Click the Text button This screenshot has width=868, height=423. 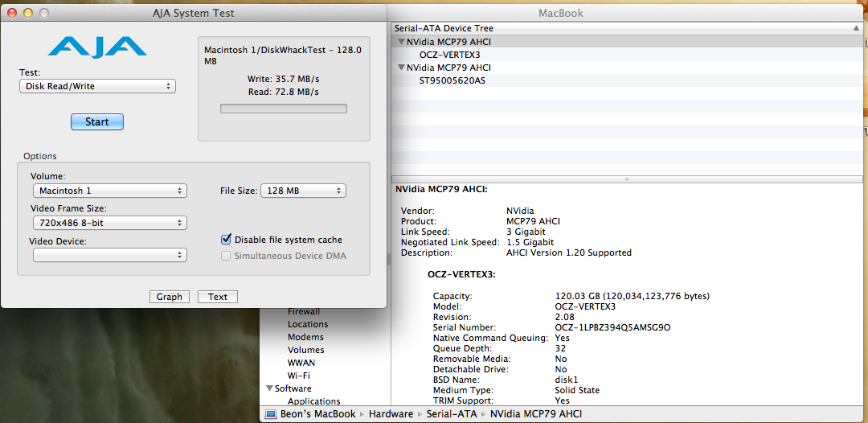pyautogui.click(x=218, y=297)
